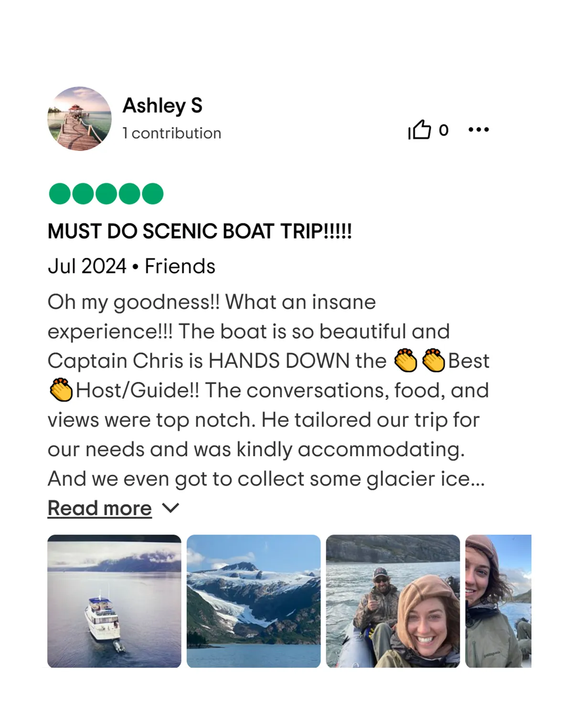The width and height of the screenshot is (573, 728).
Task: Click the "MUST DO SCENIC BOAT TRIP!!!!!" title
Action: (x=200, y=231)
